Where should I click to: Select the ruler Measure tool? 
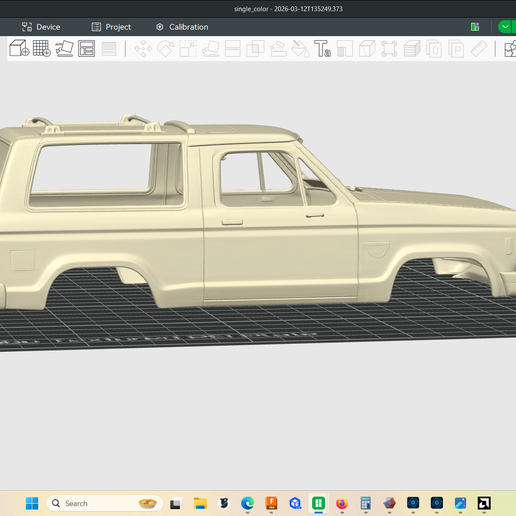[x=479, y=49]
